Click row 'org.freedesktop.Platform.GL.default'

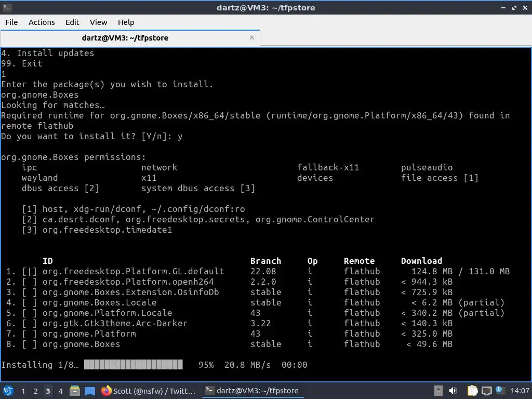click(x=258, y=271)
